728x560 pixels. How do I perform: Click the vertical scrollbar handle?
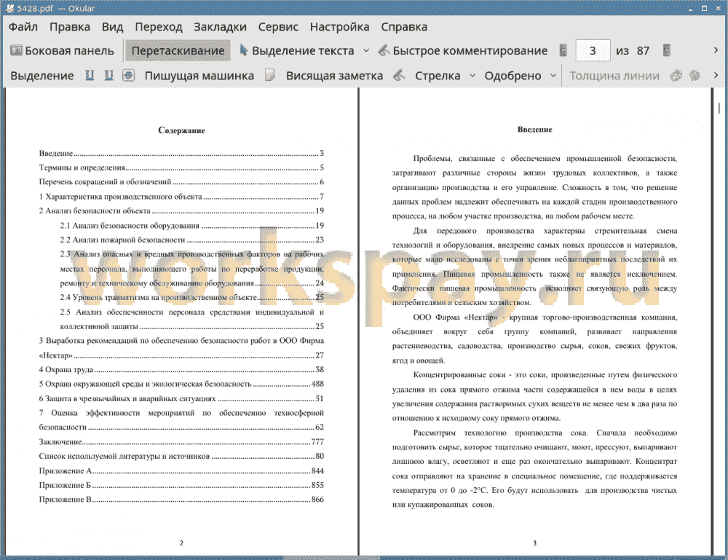tap(719, 108)
